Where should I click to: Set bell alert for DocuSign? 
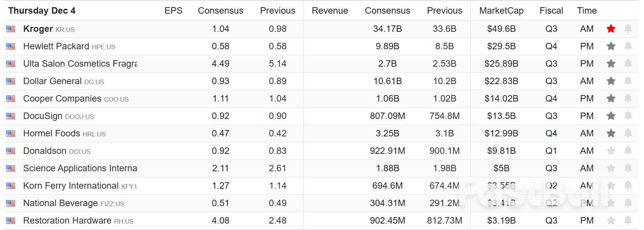628,116
